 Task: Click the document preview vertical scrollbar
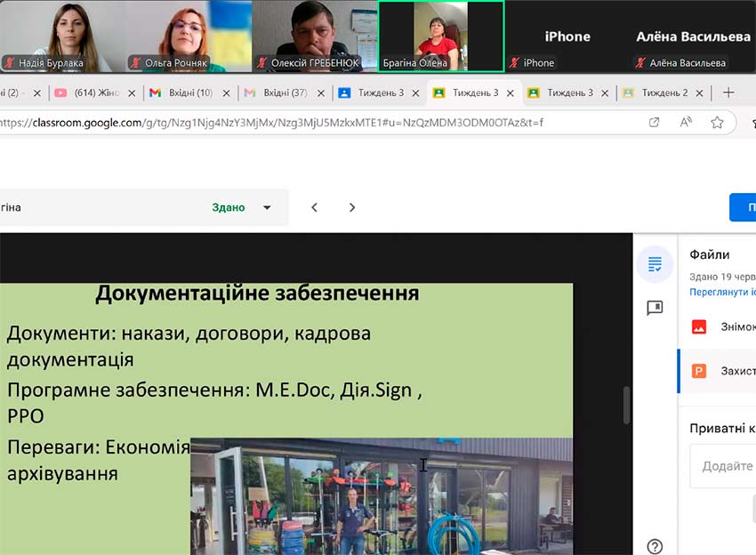click(626, 405)
